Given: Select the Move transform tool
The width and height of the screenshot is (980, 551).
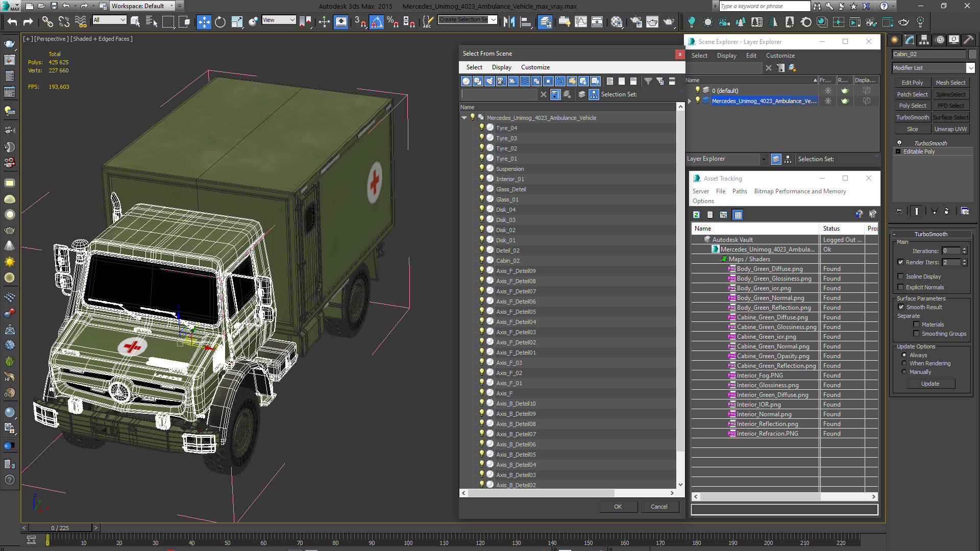Looking at the screenshot, I should tap(204, 22).
